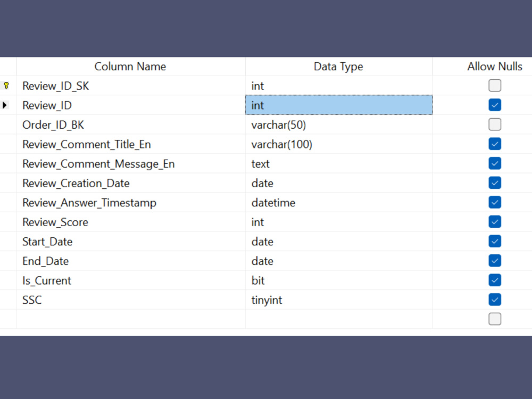Screen dimensions: 532x399
Task: Select the varchar(50) data type cell
Action: [x=339, y=124]
